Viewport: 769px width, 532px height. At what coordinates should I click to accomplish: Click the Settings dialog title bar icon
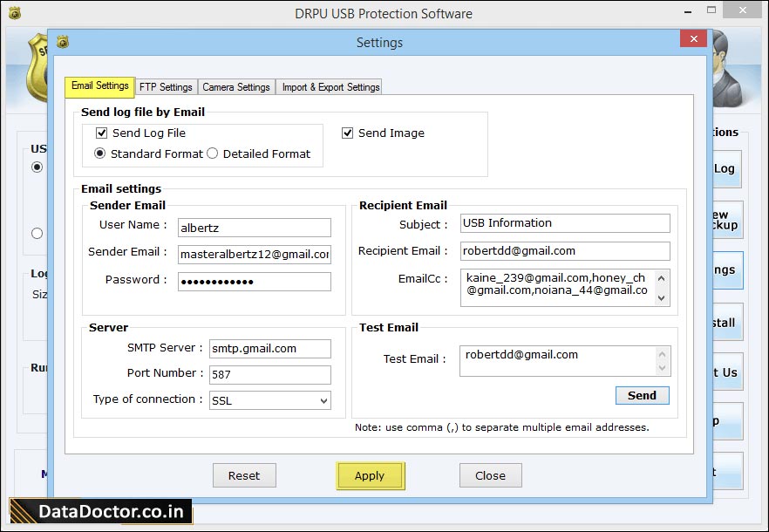(61, 42)
